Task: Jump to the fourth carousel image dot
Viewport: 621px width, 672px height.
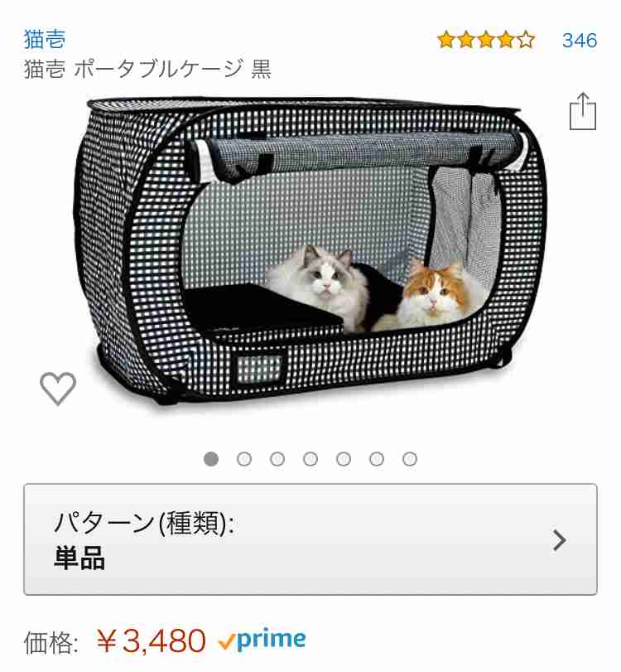Action: pos(310,459)
